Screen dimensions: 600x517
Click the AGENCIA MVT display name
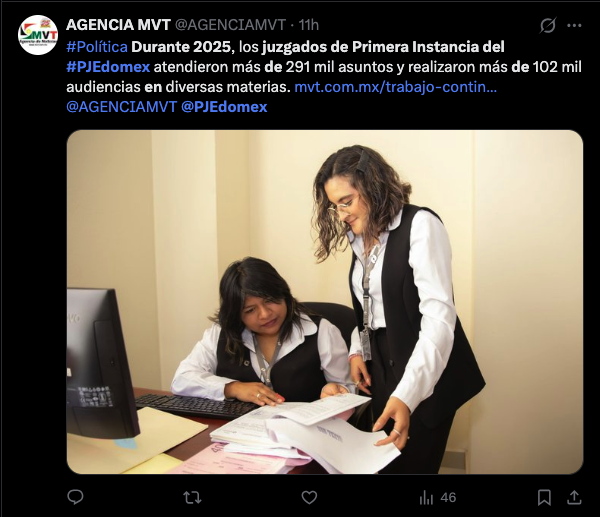coord(118,25)
